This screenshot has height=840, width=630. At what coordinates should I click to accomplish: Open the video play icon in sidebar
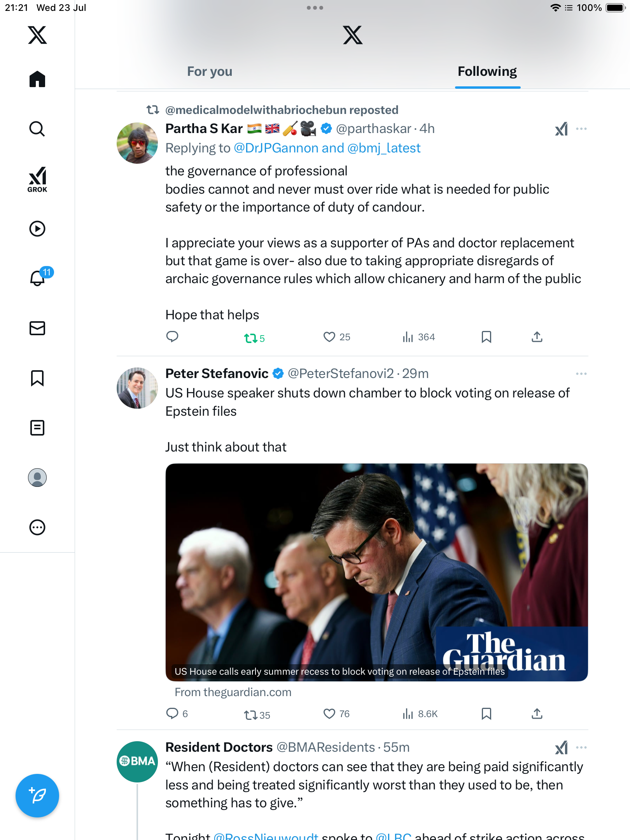click(x=37, y=229)
